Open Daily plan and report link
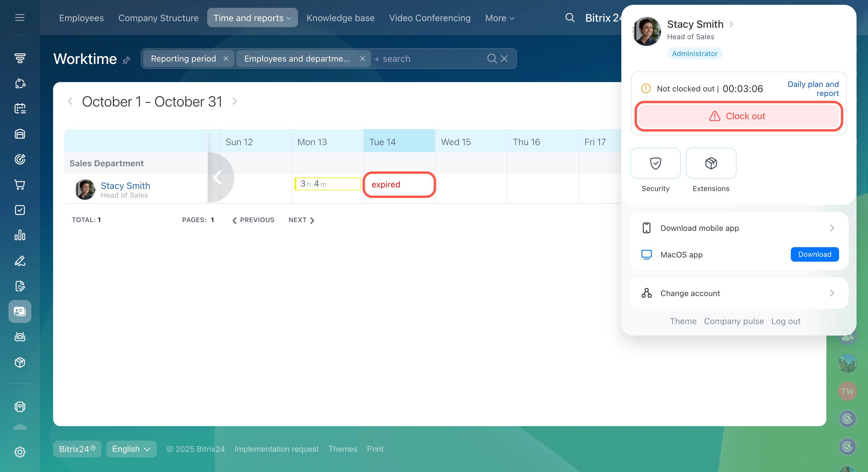The image size is (868, 472). click(813, 89)
